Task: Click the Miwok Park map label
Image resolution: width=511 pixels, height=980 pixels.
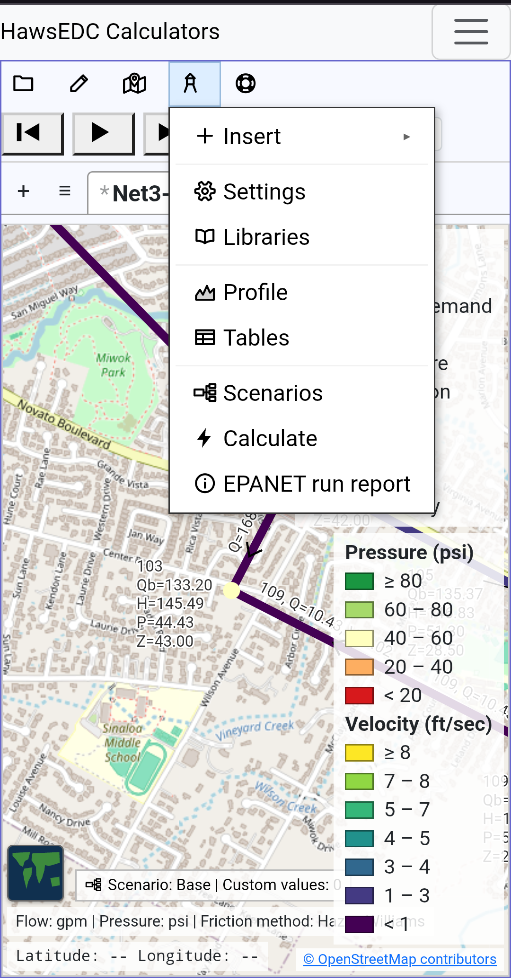Action: coord(114,365)
